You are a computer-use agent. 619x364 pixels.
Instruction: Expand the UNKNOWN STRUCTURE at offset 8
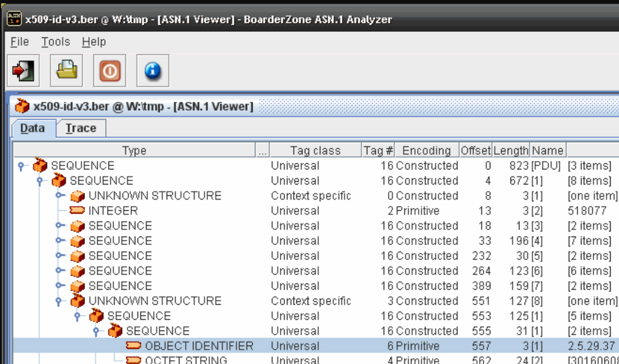59,196
